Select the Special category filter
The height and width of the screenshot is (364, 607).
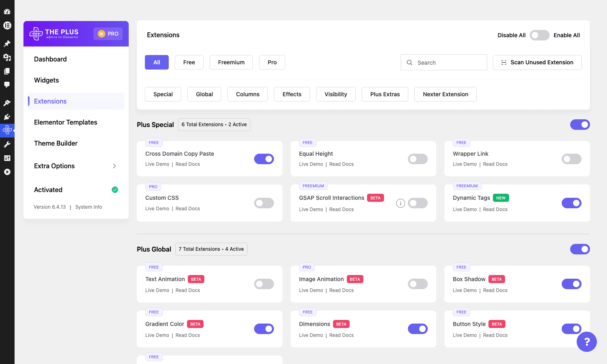(x=163, y=94)
